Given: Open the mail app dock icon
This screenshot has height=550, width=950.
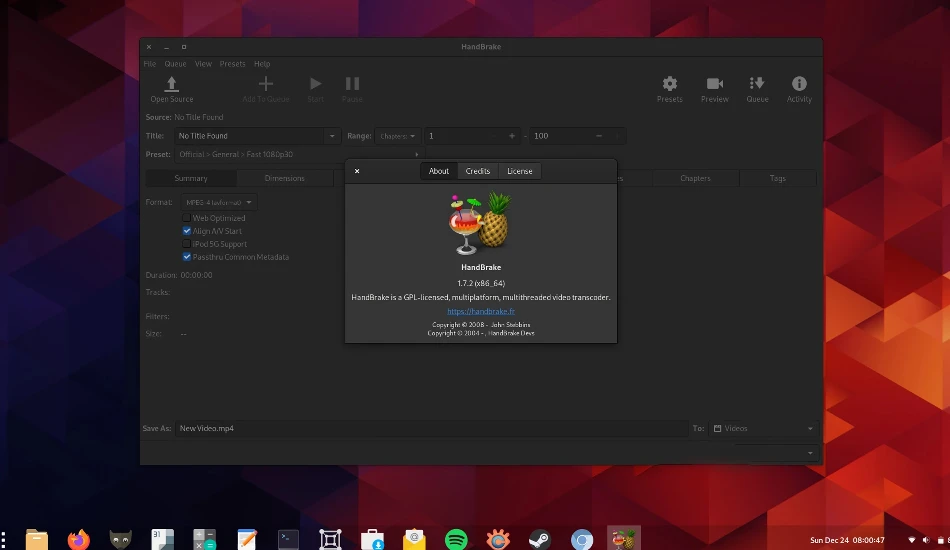Looking at the screenshot, I should [414, 539].
